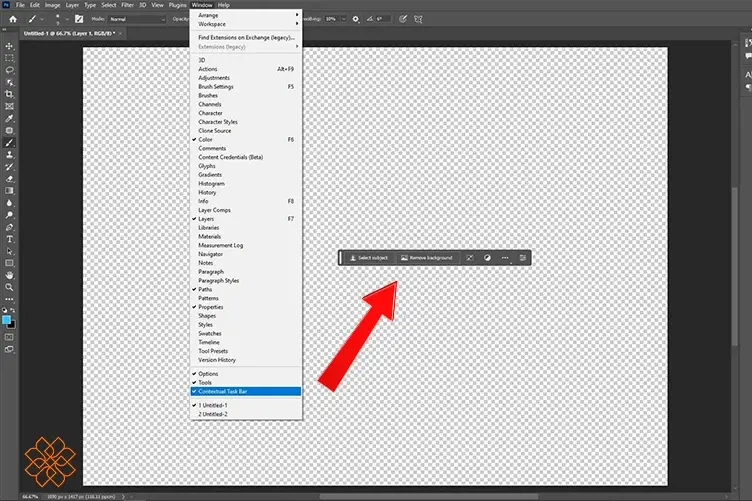Screen dimensions: 752x501
Task: Click the black background color swatch
Action: click(12, 325)
